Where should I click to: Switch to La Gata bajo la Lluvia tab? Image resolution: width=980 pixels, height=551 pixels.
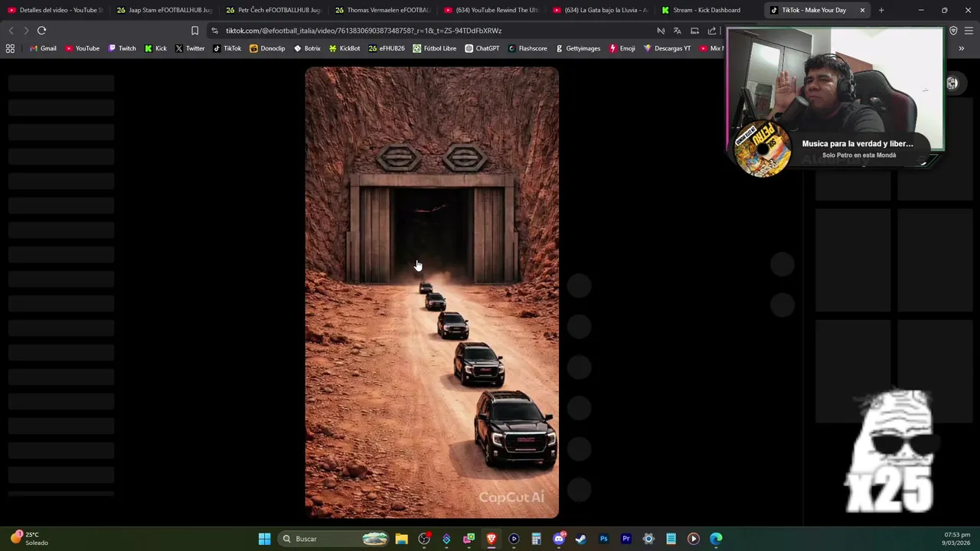[x=600, y=10]
